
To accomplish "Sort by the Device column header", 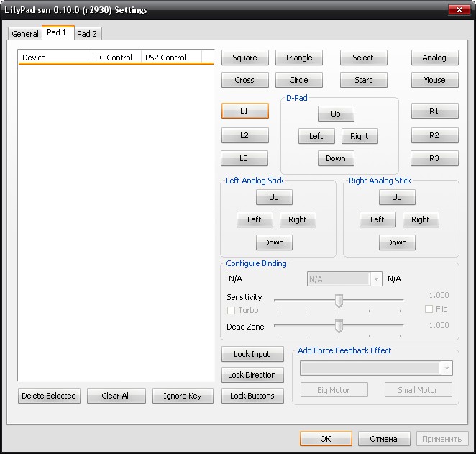I will tap(55, 58).
